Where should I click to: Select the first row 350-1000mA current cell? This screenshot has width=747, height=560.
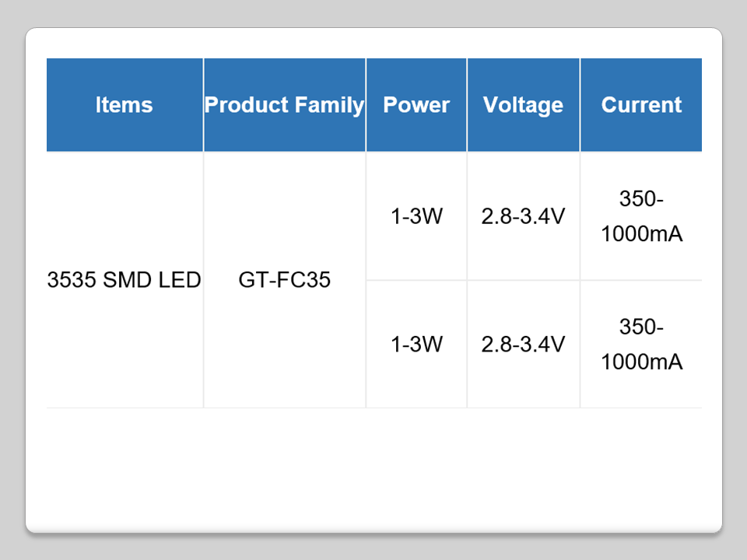tap(641, 216)
